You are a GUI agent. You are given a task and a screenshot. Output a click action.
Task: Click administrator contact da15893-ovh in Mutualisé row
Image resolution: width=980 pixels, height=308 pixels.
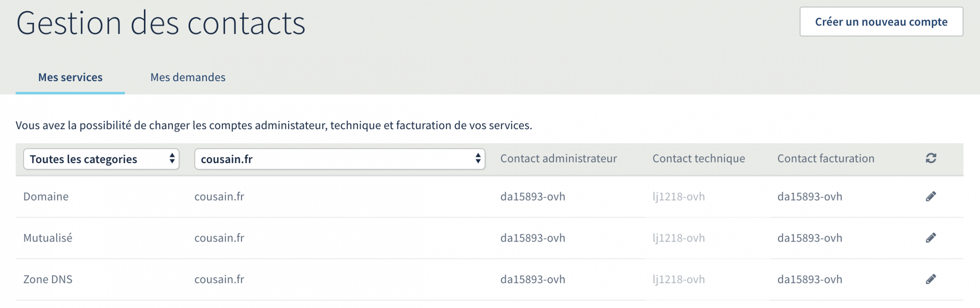(x=532, y=238)
